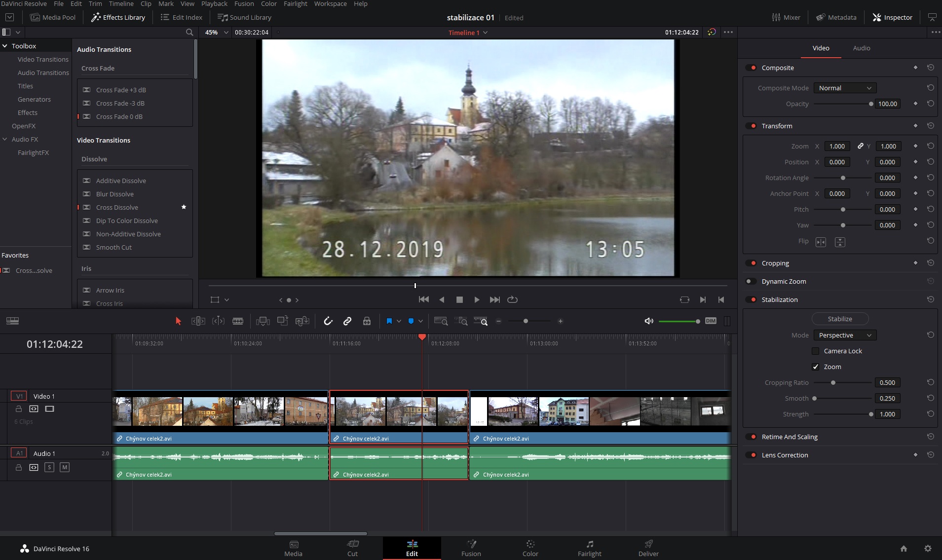
Task: Open the stabilization Mode Perspective dropdown
Action: click(x=844, y=335)
